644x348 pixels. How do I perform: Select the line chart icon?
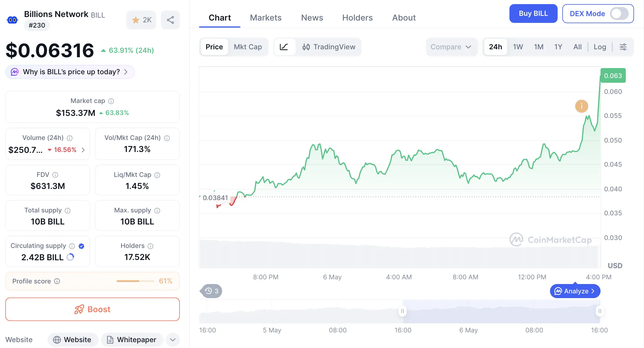click(x=284, y=47)
